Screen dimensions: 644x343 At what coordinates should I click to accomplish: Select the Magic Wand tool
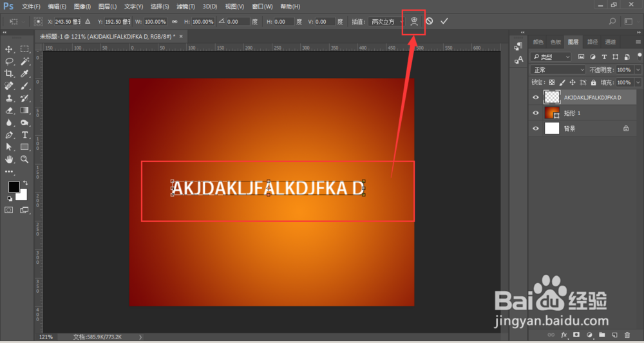[24, 62]
